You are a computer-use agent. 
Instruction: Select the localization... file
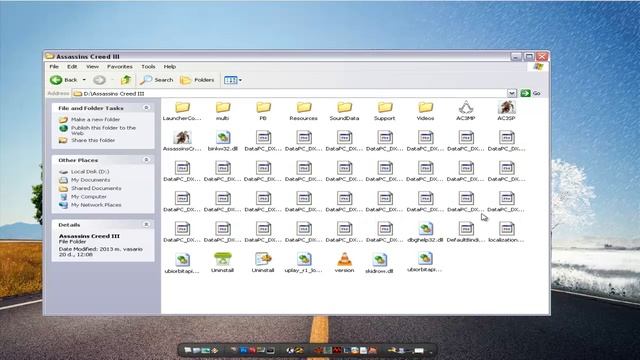[x=506, y=233]
